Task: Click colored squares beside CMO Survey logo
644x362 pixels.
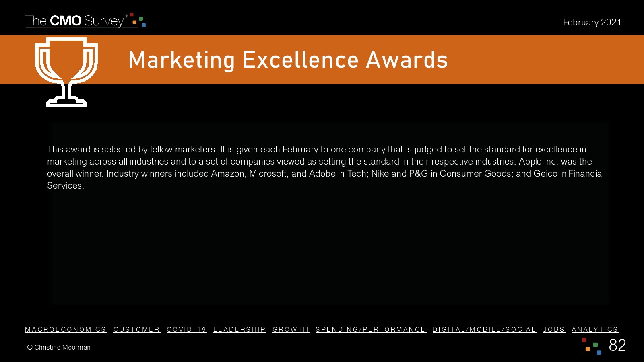Action: pos(138,20)
